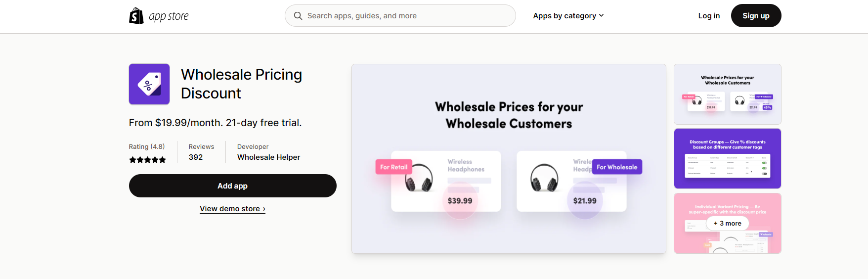Viewport: 868px width, 279px height.
Task: Expand the Apps by category dropdown
Action: [568, 16]
